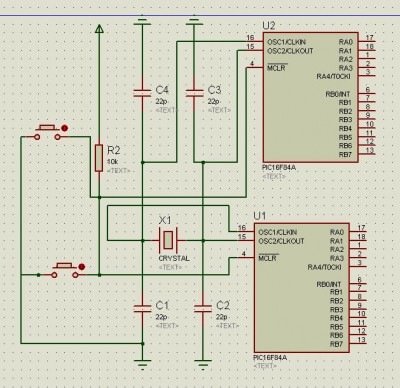Click the ground symbol below C1
The image size is (400, 388).
(142, 365)
